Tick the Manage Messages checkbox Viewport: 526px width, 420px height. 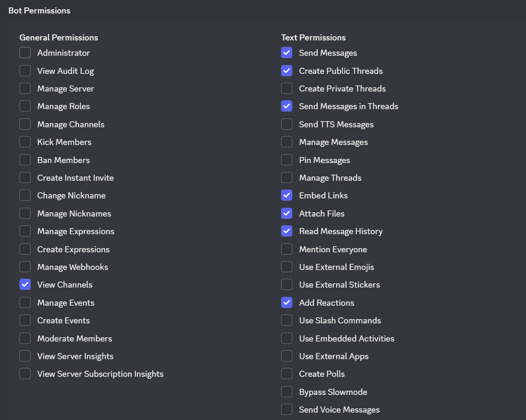pos(287,142)
